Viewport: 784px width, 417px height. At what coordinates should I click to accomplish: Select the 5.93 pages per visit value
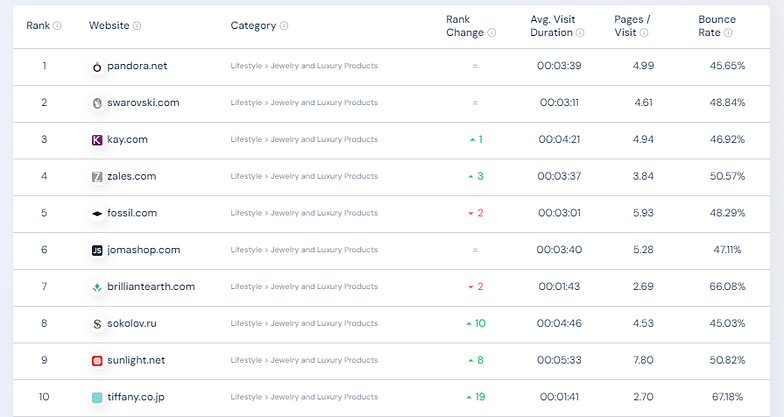(643, 213)
